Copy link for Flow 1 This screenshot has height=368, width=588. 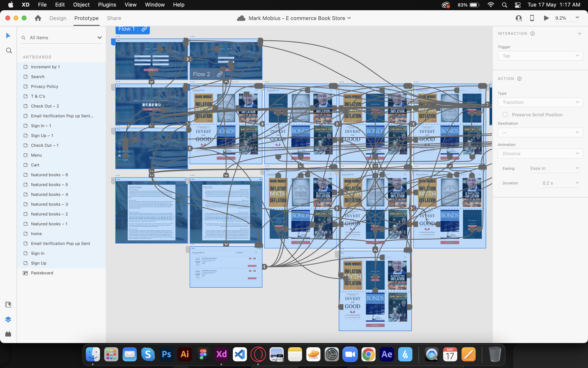[144, 29]
